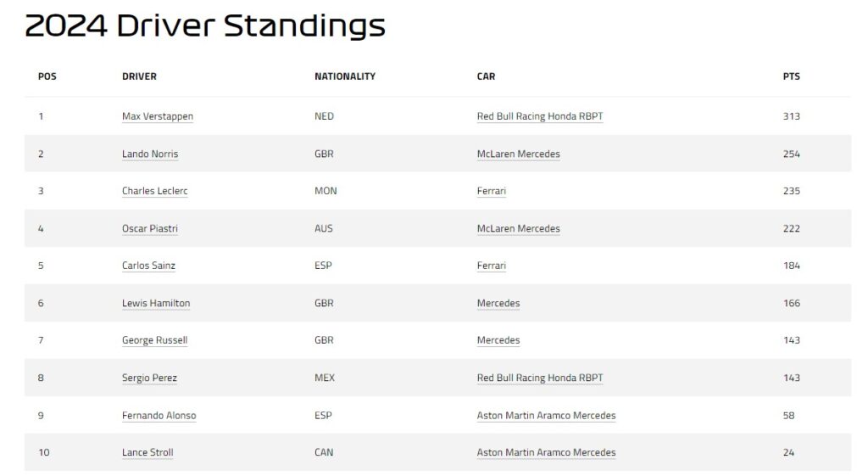Click the 2024 Driver Standings heading

(x=205, y=26)
